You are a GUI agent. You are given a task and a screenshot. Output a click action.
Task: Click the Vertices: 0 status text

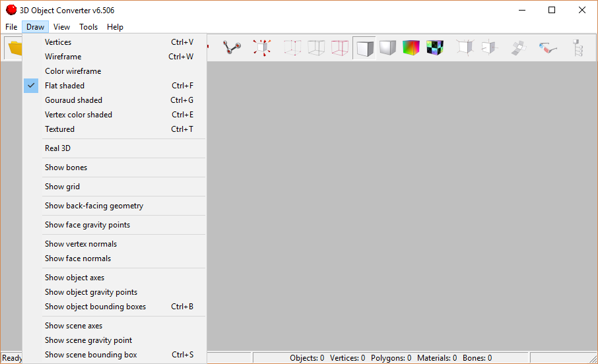tap(347, 358)
